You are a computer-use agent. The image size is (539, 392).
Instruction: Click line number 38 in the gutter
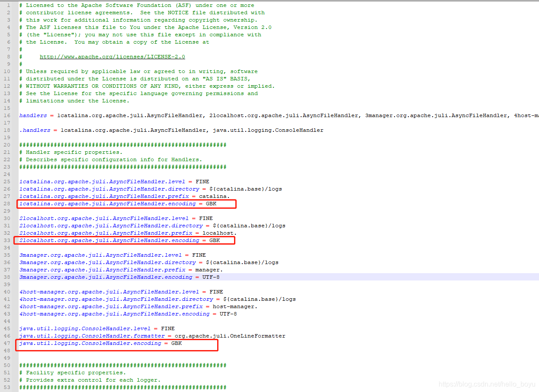(6, 277)
